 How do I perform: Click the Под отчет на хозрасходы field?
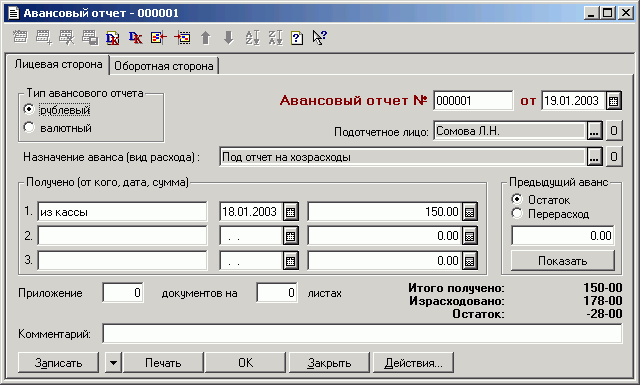click(x=403, y=157)
